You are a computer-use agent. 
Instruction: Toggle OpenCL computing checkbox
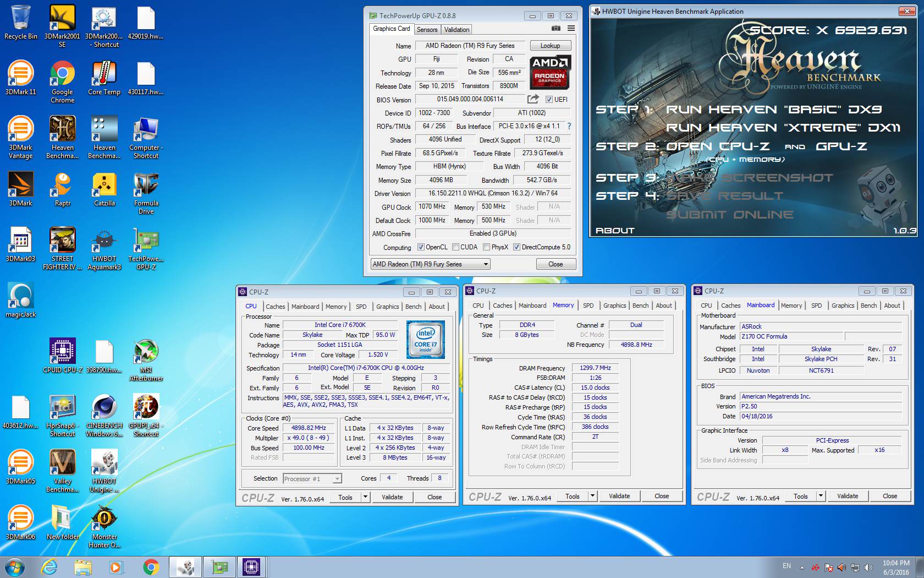(421, 247)
